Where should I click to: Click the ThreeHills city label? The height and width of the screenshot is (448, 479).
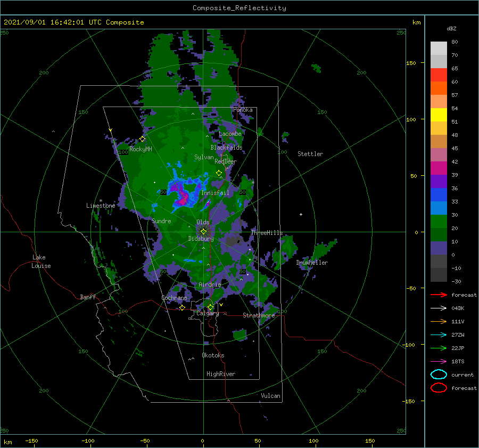coord(267,233)
